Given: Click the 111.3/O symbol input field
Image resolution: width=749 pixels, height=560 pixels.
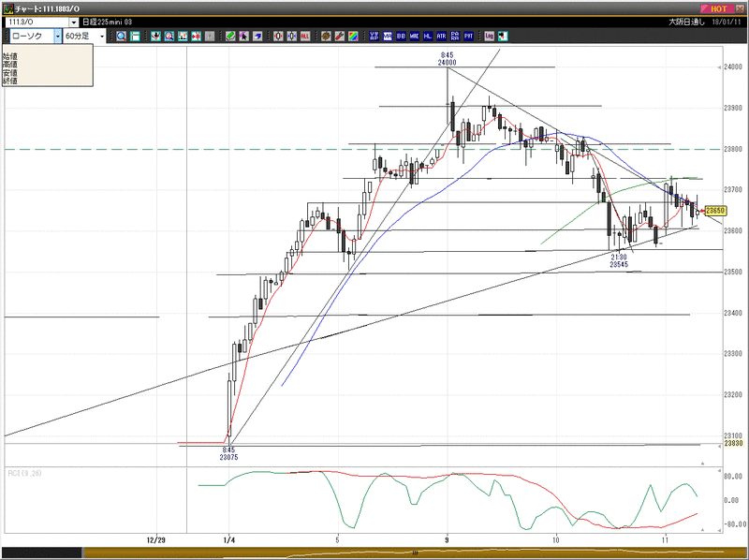Looking at the screenshot, I should 37,22.
